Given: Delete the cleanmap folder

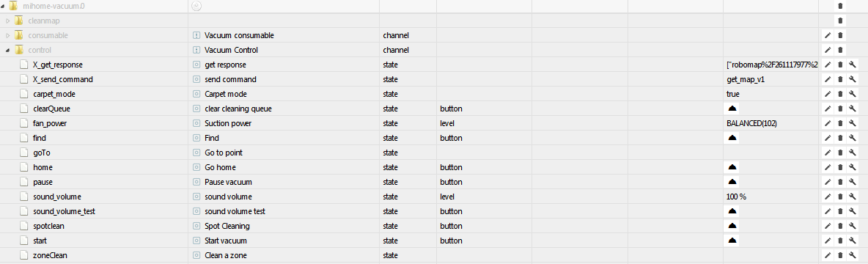Looking at the screenshot, I should (840, 21).
